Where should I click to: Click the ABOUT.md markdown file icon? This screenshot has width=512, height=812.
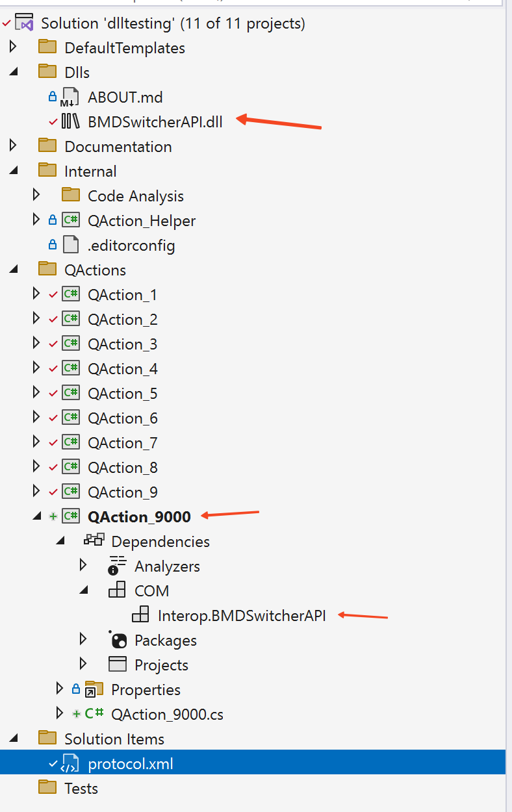coord(70,97)
